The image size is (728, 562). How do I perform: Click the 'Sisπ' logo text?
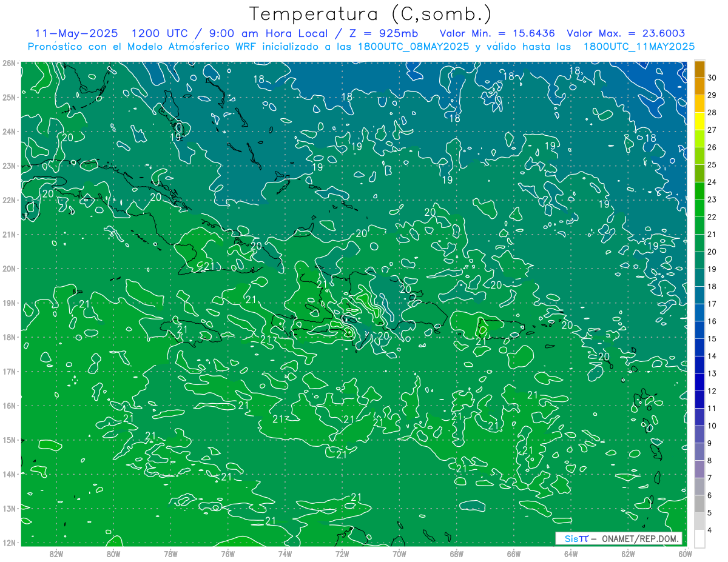tap(576, 538)
